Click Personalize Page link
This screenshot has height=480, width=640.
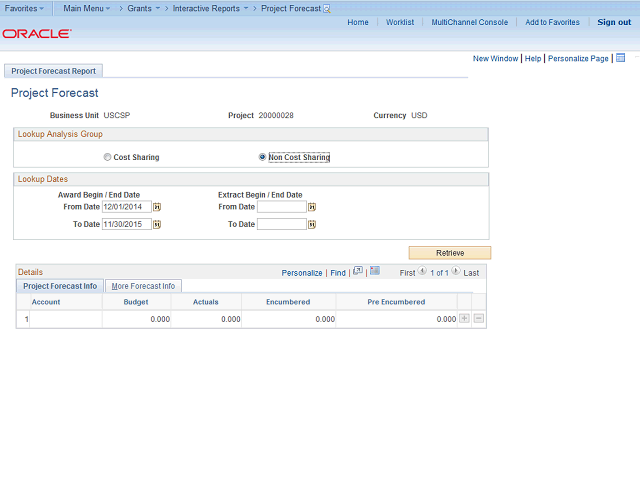578,59
